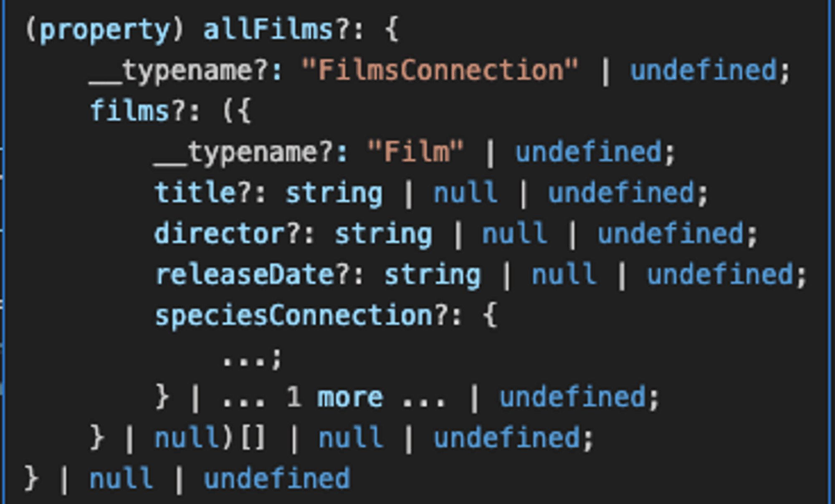Click the films property name
The width and height of the screenshot is (835, 504).
coord(129,111)
